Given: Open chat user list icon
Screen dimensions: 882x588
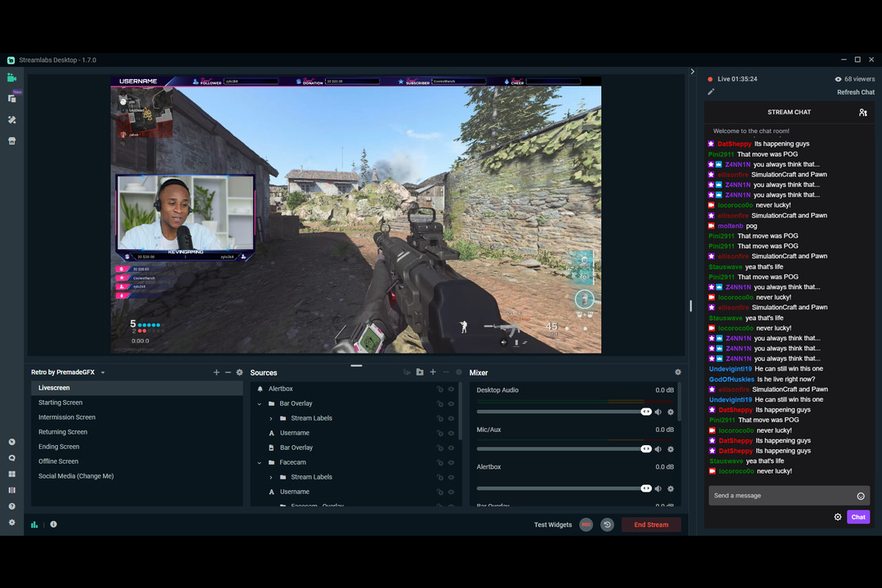Looking at the screenshot, I should (x=863, y=113).
